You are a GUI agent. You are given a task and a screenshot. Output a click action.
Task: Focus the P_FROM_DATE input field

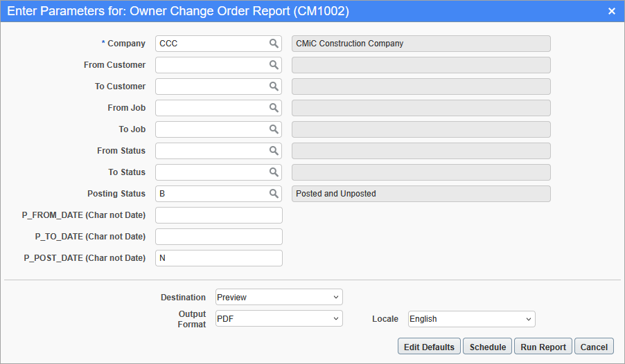[219, 215]
